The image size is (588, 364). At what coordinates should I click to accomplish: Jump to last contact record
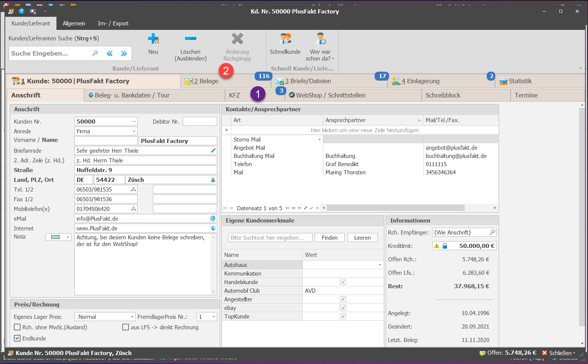[x=293, y=208]
